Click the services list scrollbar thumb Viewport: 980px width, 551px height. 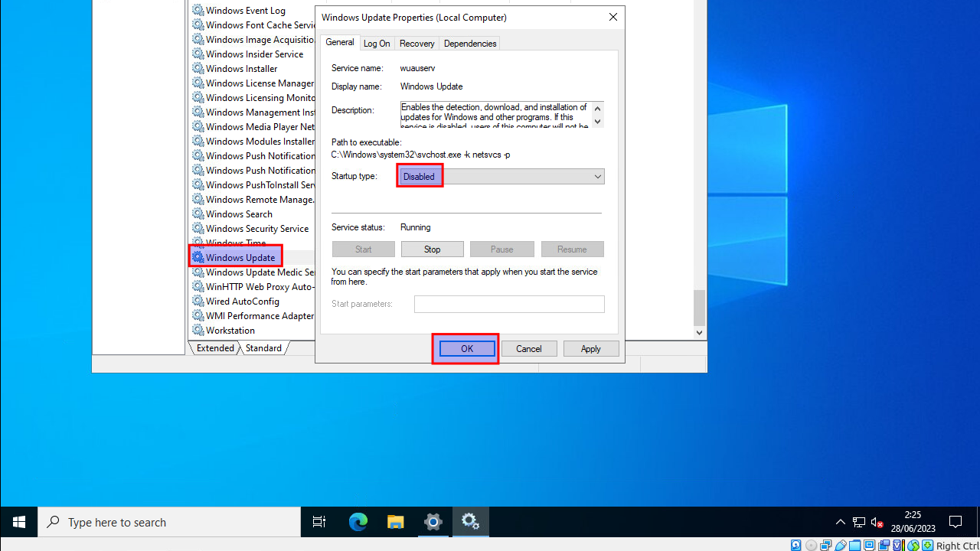click(699, 308)
